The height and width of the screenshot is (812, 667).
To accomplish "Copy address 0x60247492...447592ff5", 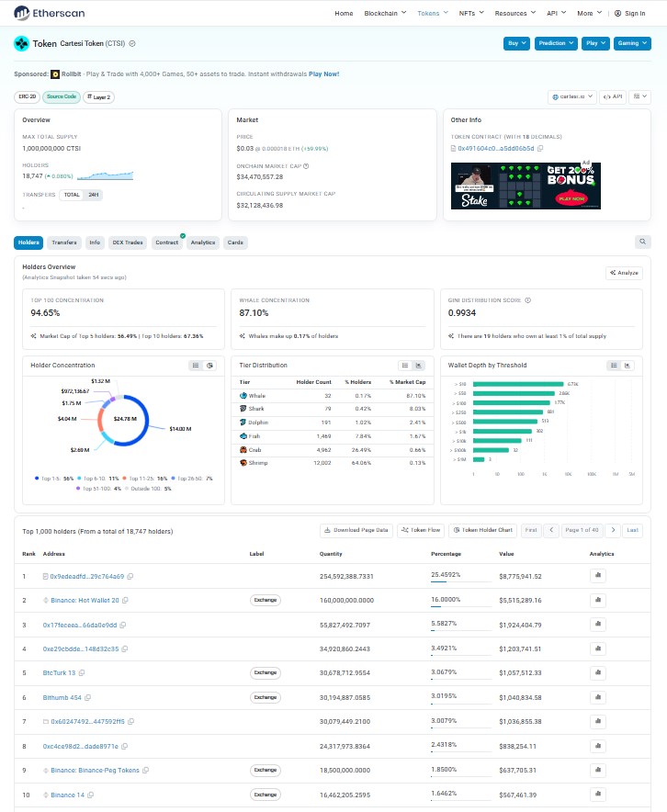I will point(130,721).
